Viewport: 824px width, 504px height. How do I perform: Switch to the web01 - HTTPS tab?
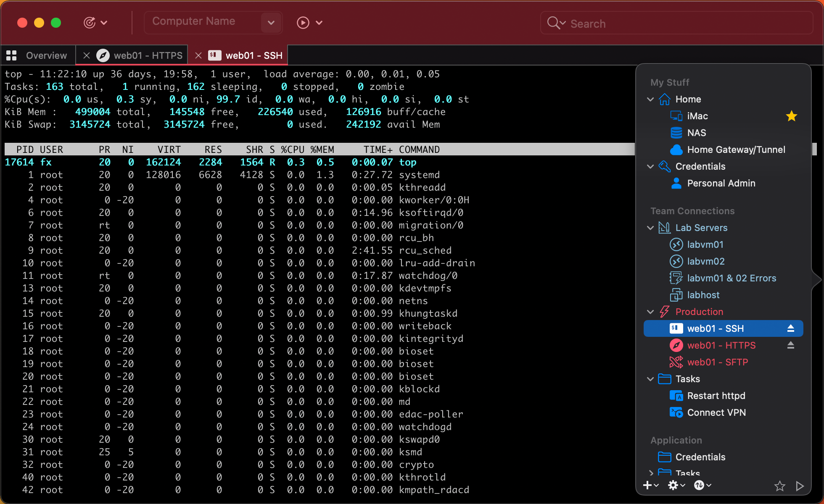tap(148, 55)
